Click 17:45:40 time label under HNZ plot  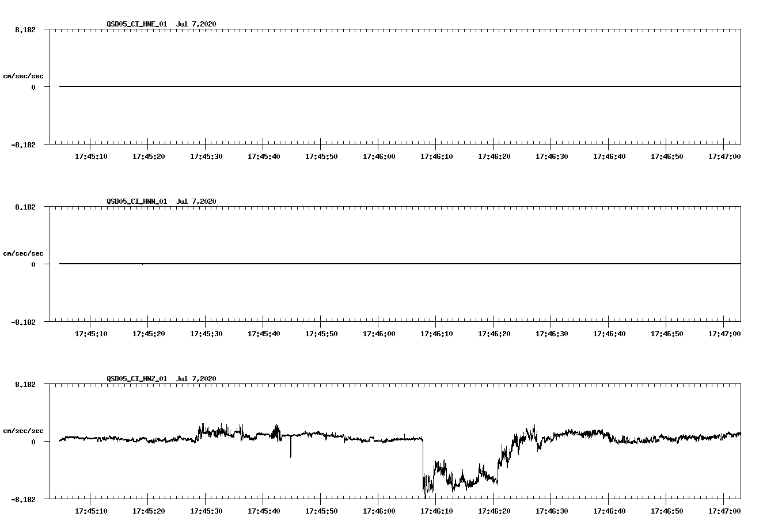tap(264, 511)
